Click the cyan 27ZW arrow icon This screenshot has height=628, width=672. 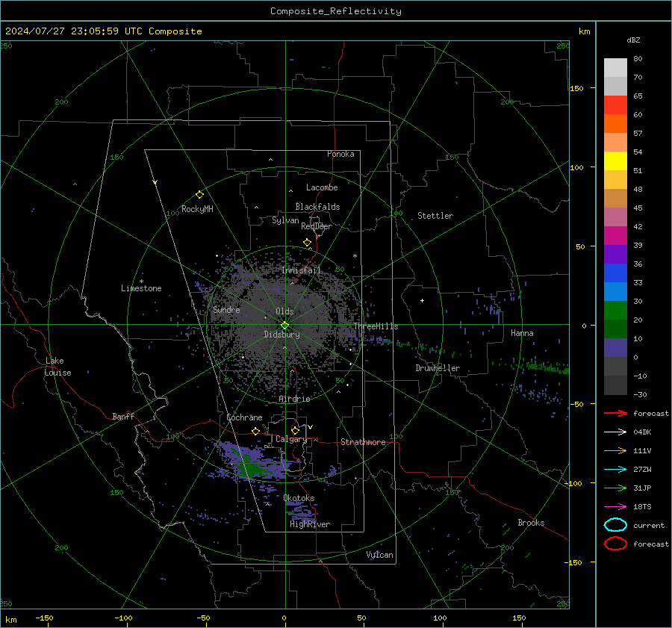pos(615,470)
